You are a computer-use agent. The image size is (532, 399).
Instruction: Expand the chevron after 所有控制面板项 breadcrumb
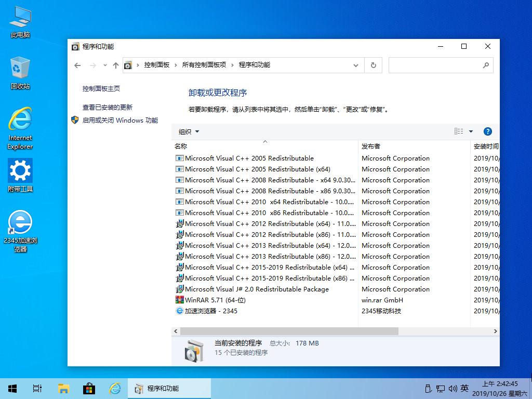tap(232, 65)
